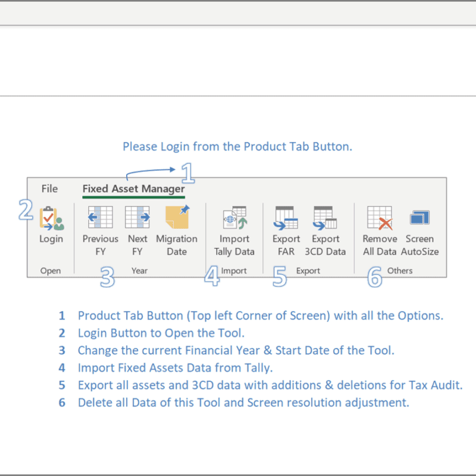476x476 pixels.
Task: Click the Export group label
Action: (308, 271)
